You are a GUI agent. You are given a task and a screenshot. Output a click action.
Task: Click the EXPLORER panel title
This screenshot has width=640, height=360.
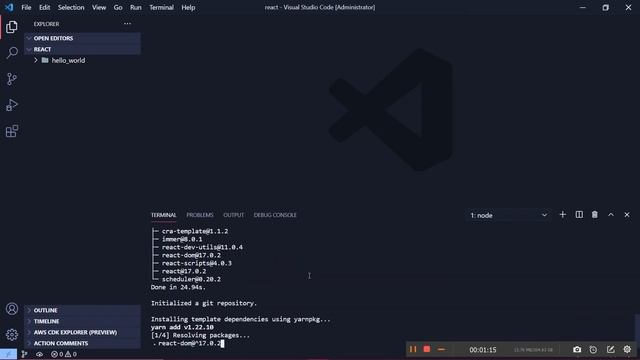click(x=47, y=24)
